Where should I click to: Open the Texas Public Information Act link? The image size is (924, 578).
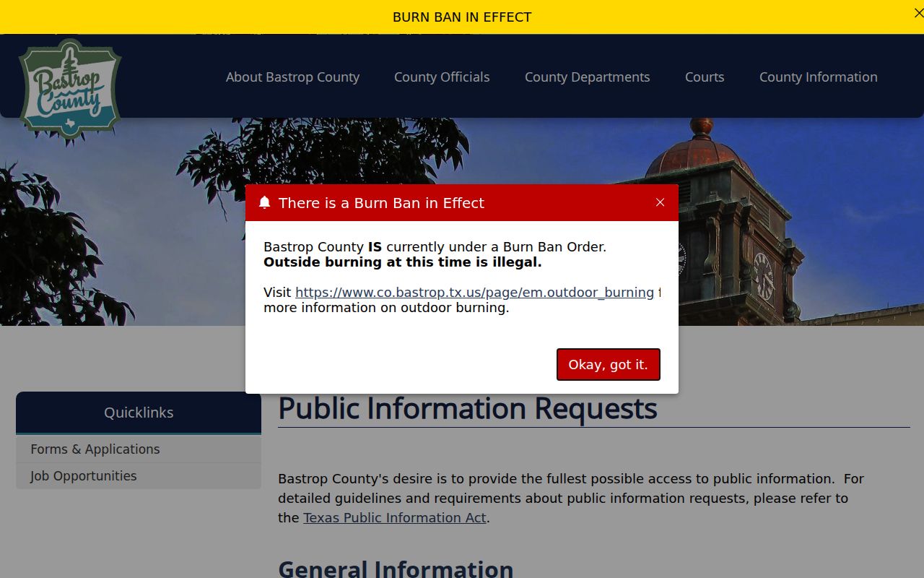395,518
